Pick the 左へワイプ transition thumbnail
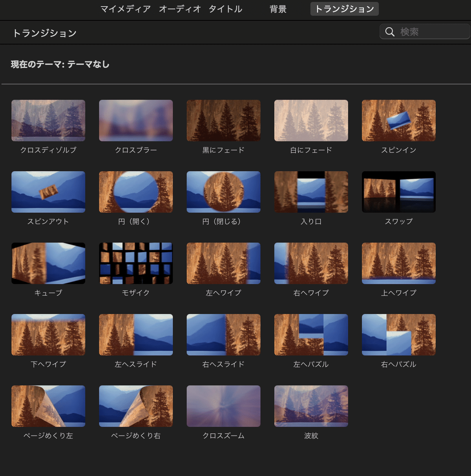The height and width of the screenshot is (476, 471). coord(223,263)
